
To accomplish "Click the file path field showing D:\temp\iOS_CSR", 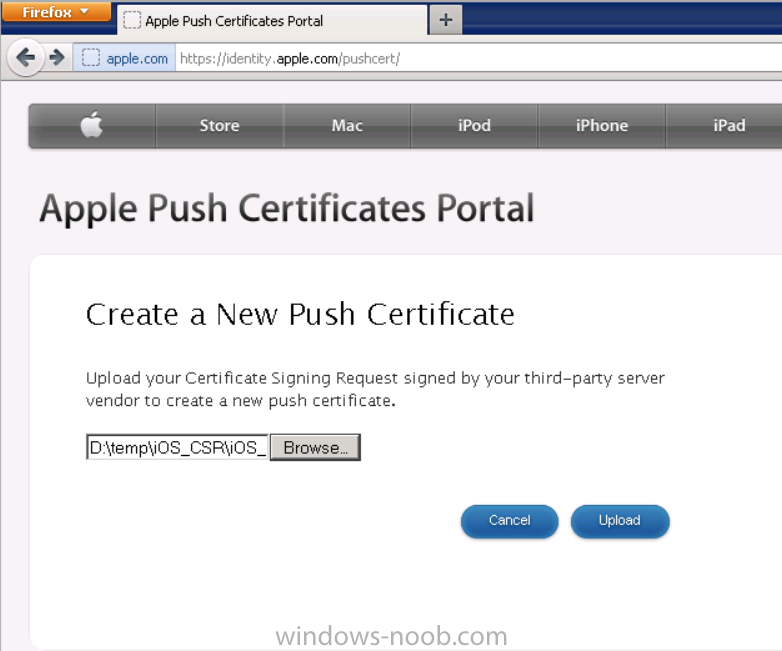I will pos(178,447).
